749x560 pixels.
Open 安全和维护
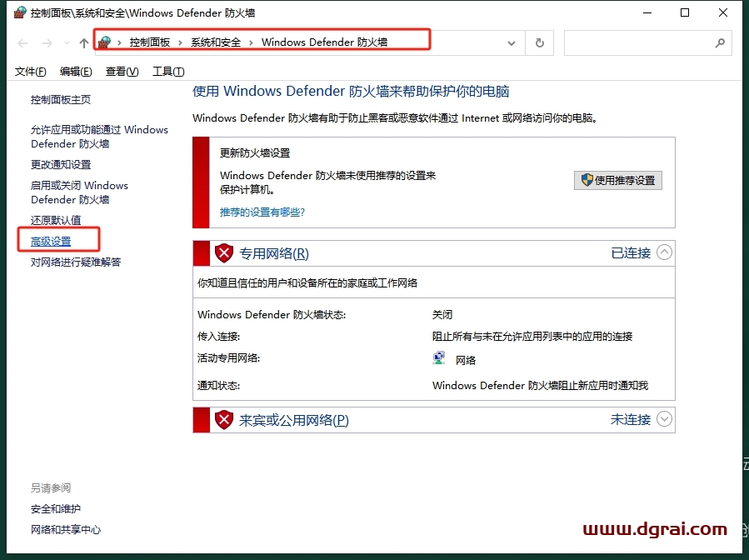click(56, 509)
